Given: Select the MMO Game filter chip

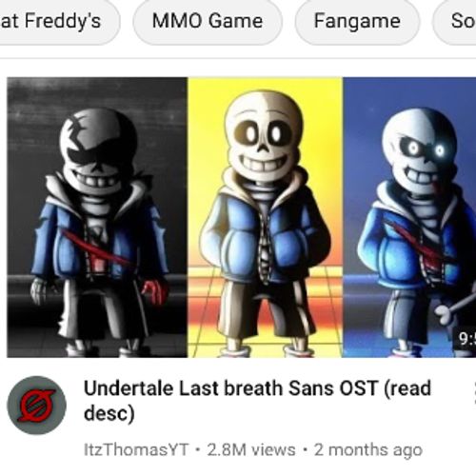Looking at the screenshot, I should click(x=208, y=21).
